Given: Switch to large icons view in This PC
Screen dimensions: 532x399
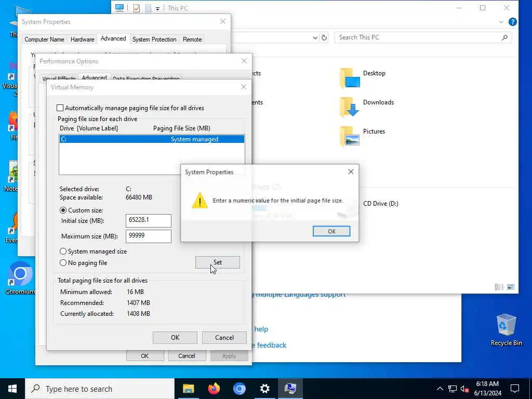Looking at the screenshot, I should [x=511, y=287].
